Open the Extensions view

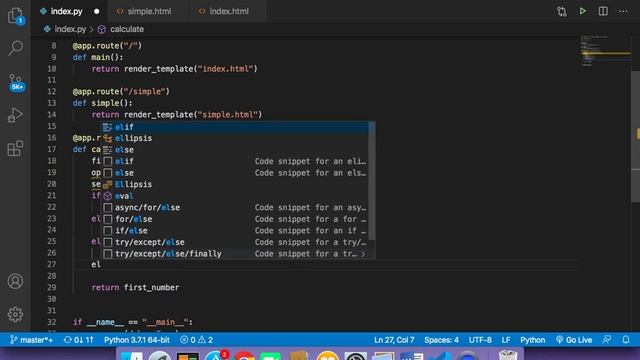click(16, 148)
